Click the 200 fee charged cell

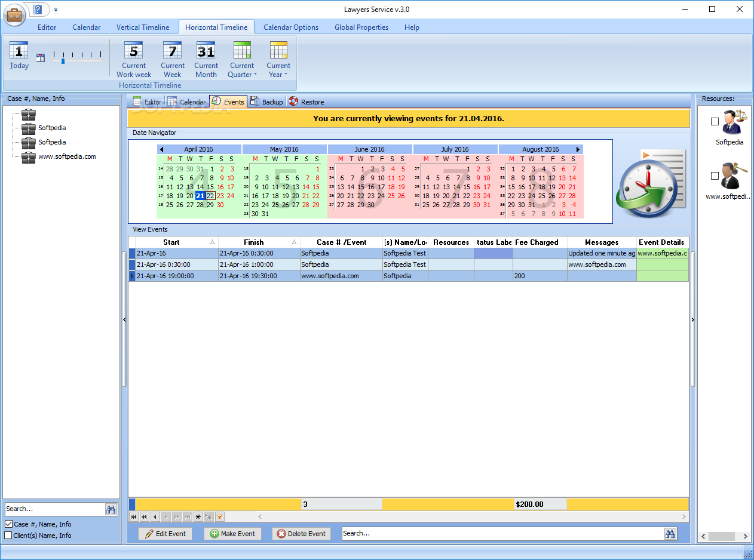(540, 276)
